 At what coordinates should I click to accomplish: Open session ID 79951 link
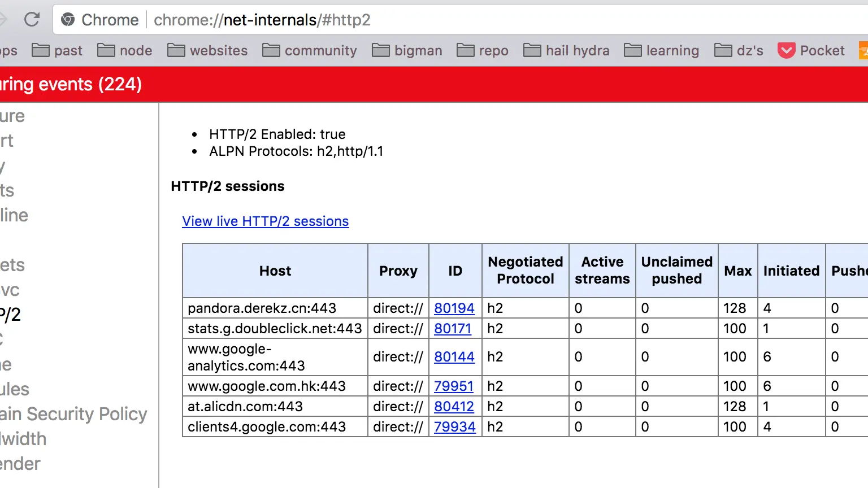454,386
